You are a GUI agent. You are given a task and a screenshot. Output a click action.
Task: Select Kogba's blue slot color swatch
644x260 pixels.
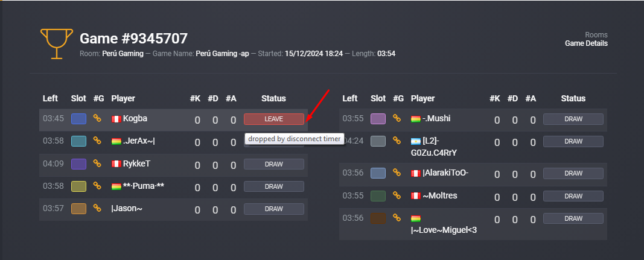[78, 119]
